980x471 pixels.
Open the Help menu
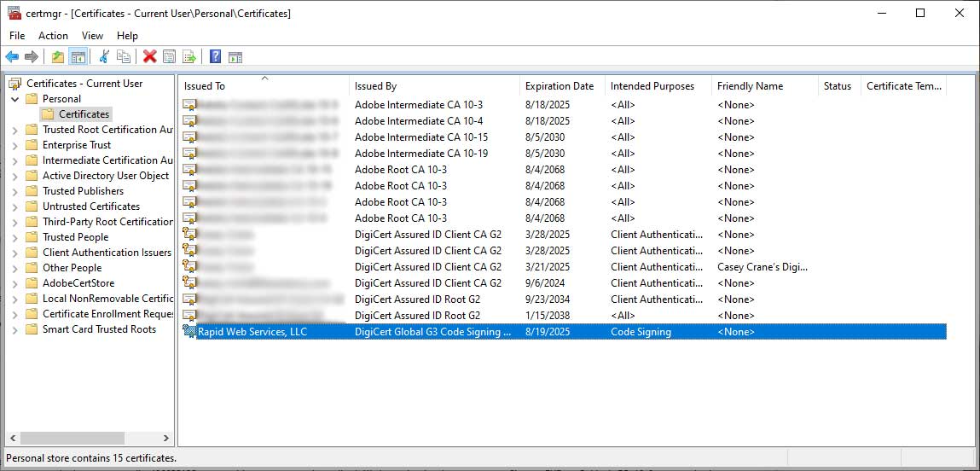pyautogui.click(x=127, y=36)
